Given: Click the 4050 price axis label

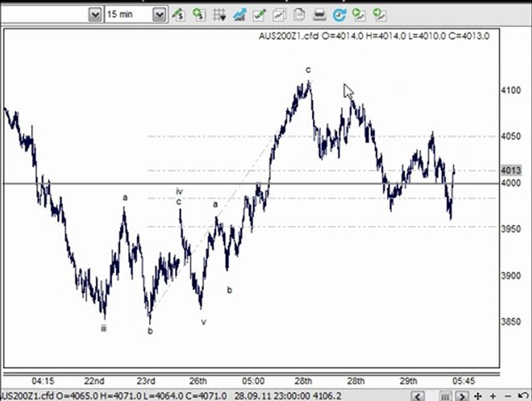Looking at the screenshot, I should pos(511,136).
